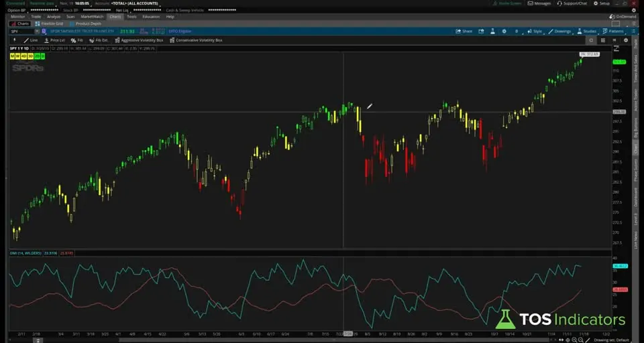This screenshot has width=644, height=343.
Task: Open Messages in the top bar
Action: point(539,3)
